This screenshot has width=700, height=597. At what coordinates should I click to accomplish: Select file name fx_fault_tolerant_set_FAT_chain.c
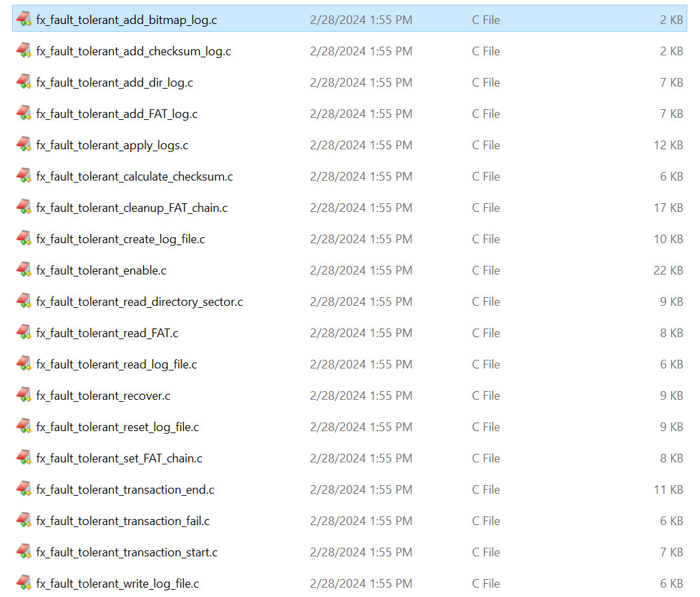pos(119,458)
